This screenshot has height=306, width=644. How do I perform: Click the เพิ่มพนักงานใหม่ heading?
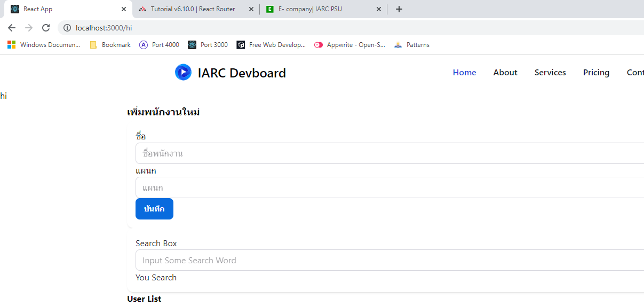click(x=163, y=112)
